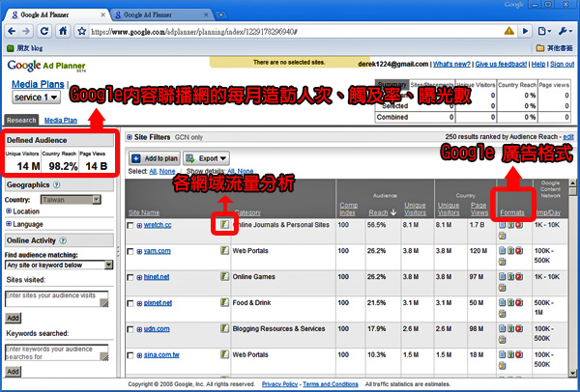Click text ad format icon in wretch.cc row

click(x=502, y=225)
